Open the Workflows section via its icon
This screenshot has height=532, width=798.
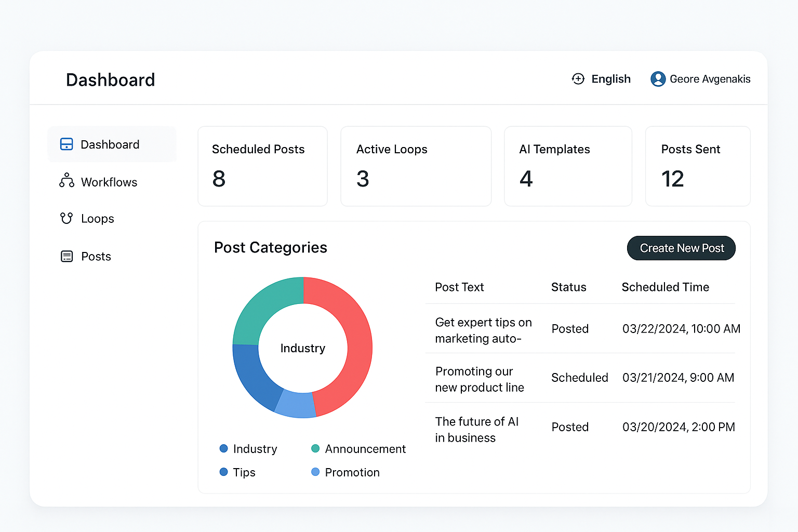[x=66, y=181]
